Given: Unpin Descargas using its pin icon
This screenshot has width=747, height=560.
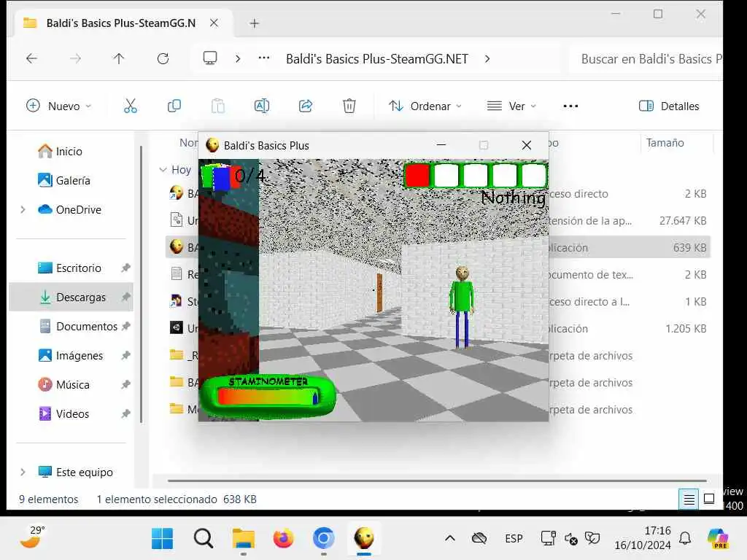Looking at the screenshot, I should pos(125,297).
